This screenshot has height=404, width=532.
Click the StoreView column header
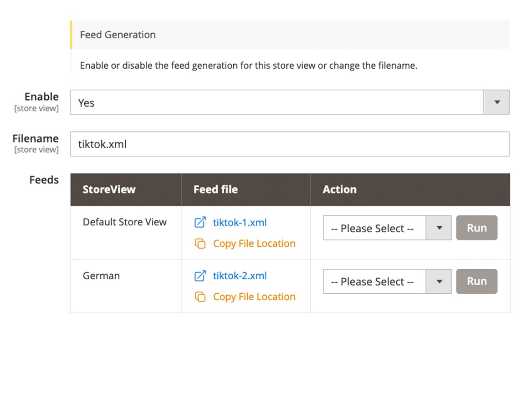109,189
